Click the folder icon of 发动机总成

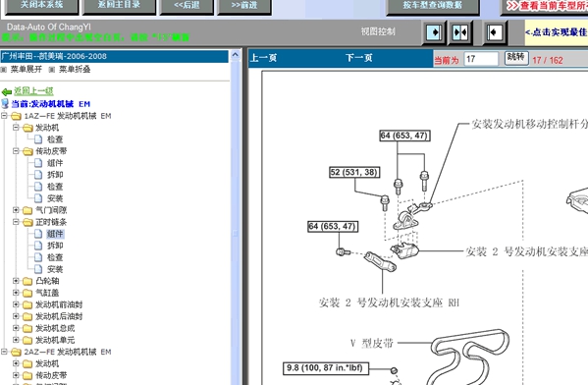[27, 328]
